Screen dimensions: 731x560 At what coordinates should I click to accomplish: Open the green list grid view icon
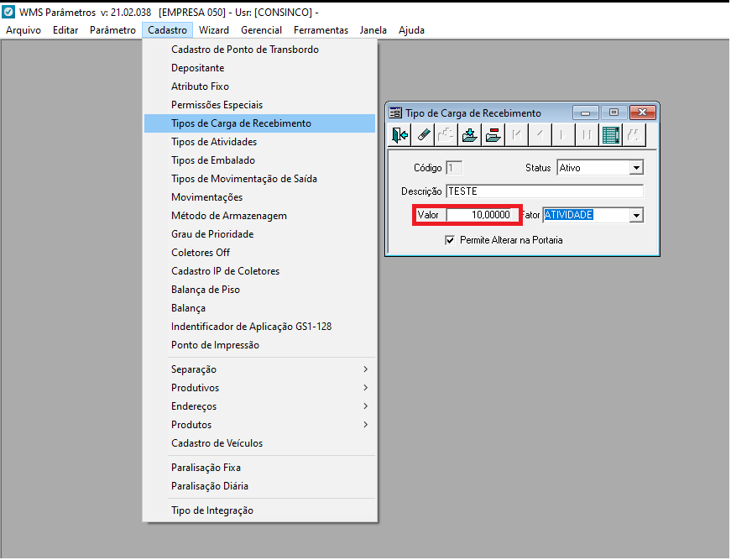pyautogui.click(x=610, y=135)
